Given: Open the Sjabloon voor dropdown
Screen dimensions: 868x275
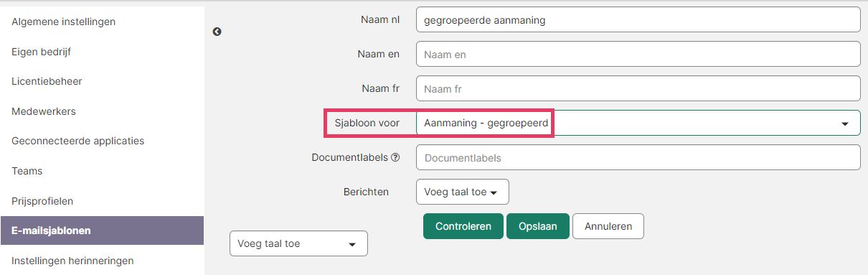Looking at the screenshot, I should click(x=638, y=123).
